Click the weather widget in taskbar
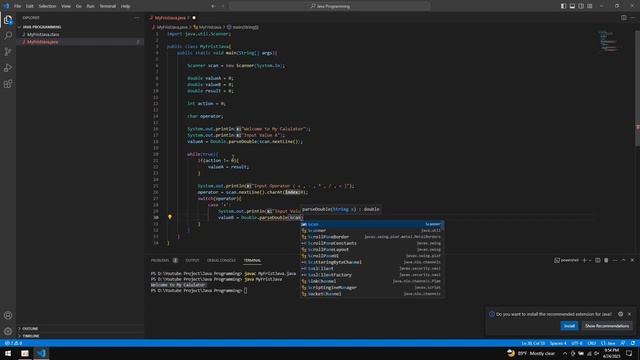The image size is (640, 360). 531,353
